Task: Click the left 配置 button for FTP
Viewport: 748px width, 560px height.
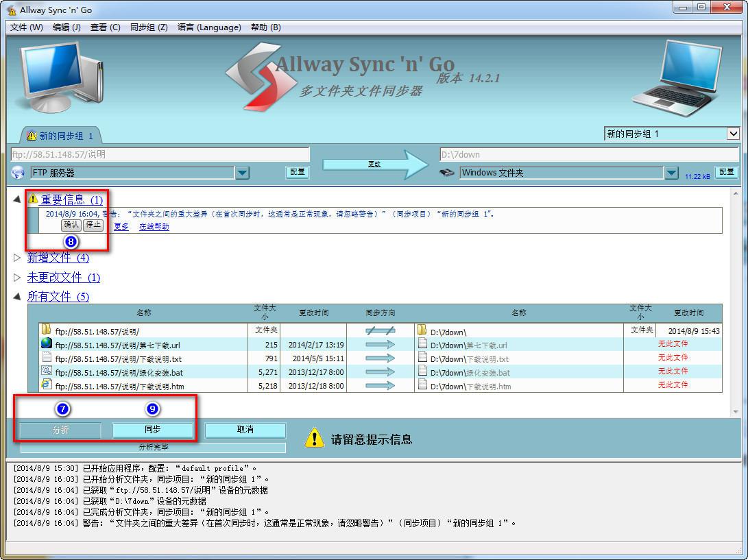Action: click(x=297, y=172)
